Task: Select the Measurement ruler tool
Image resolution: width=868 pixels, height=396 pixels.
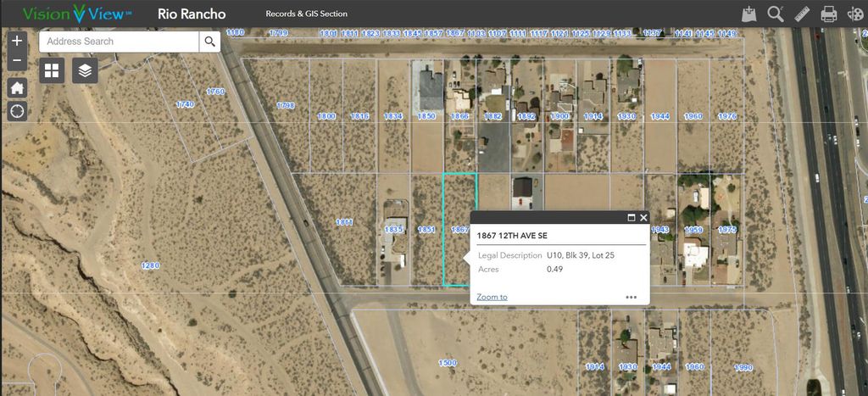Action: pos(802,14)
